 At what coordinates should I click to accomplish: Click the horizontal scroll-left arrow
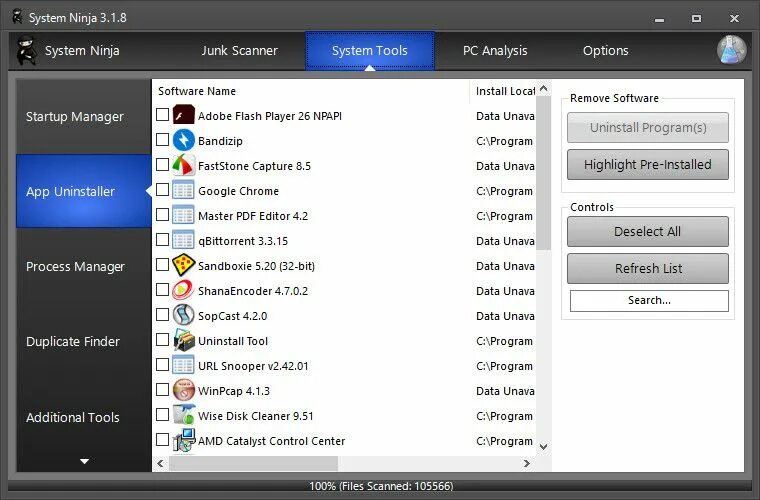click(160, 464)
